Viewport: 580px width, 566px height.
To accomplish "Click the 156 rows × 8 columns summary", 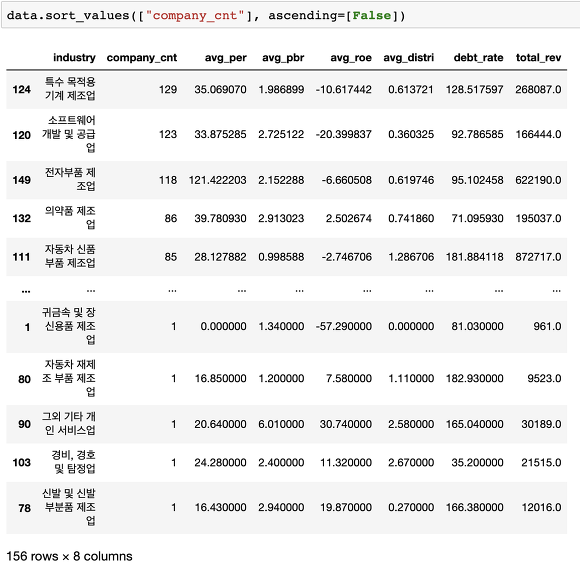I will 70,556.
